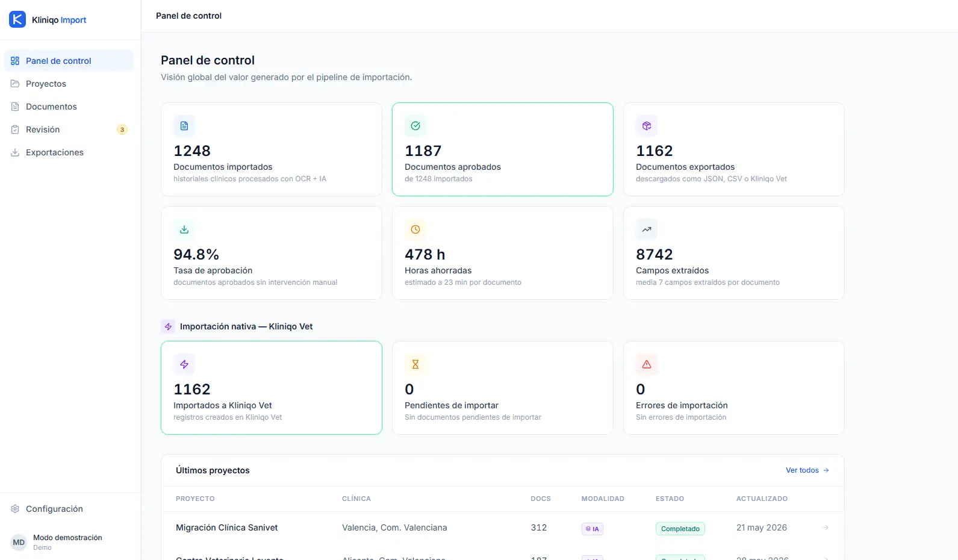Click the check-circle icon on Documentos aprobados card
958x560 pixels.
(x=415, y=126)
